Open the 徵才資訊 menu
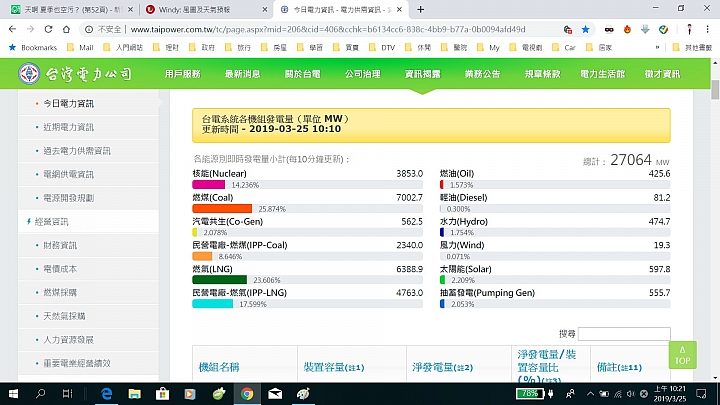The width and height of the screenshot is (720, 405). [x=662, y=74]
